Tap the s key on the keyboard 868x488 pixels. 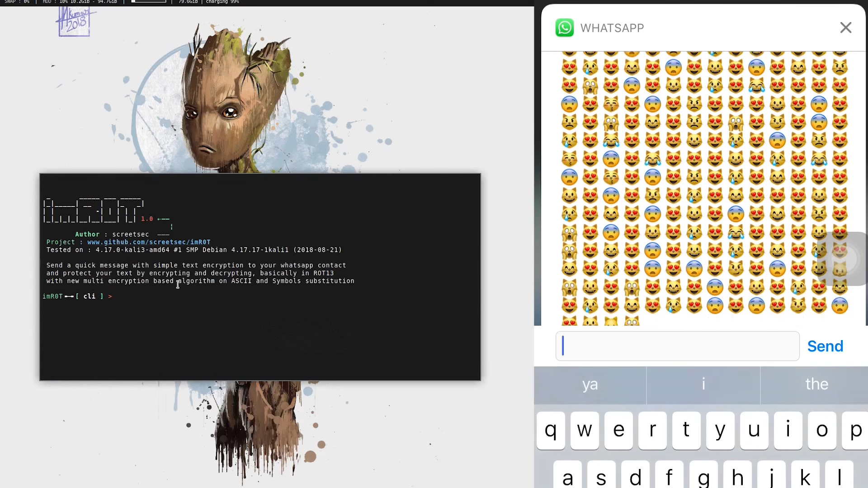tap(601, 474)
